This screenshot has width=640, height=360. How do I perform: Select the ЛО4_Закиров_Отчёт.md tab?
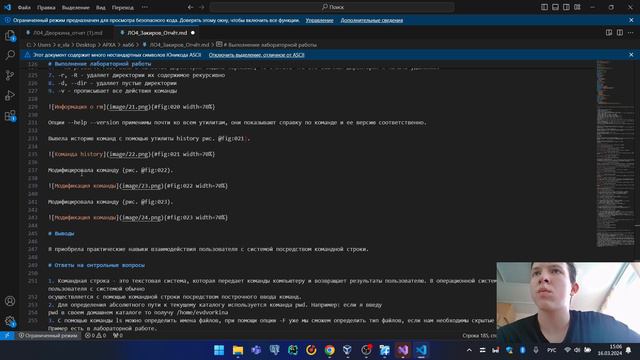click(157, 33)
